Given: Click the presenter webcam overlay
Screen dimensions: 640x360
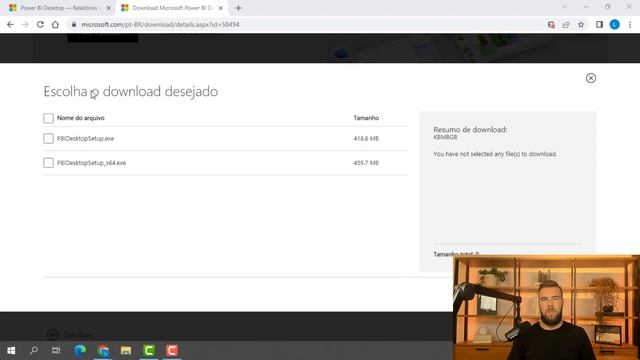Looking at the screenshot, I should [x=546, y=307].
